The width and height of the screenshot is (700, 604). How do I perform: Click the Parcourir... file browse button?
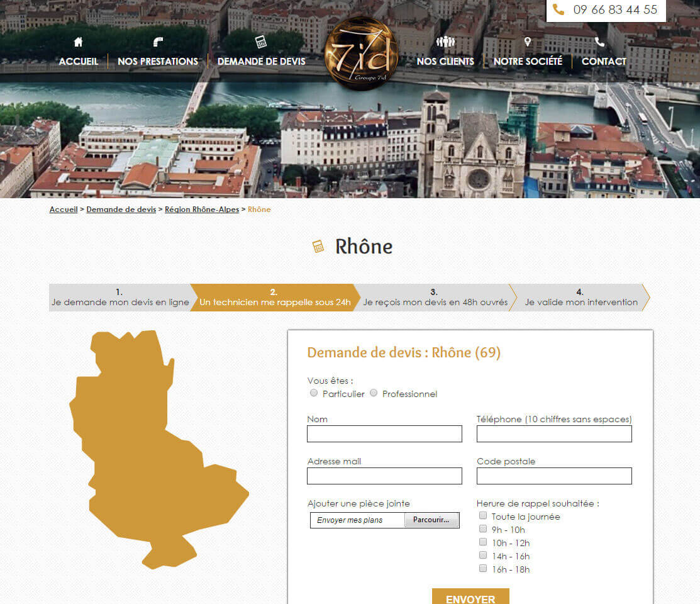[431, 520]
